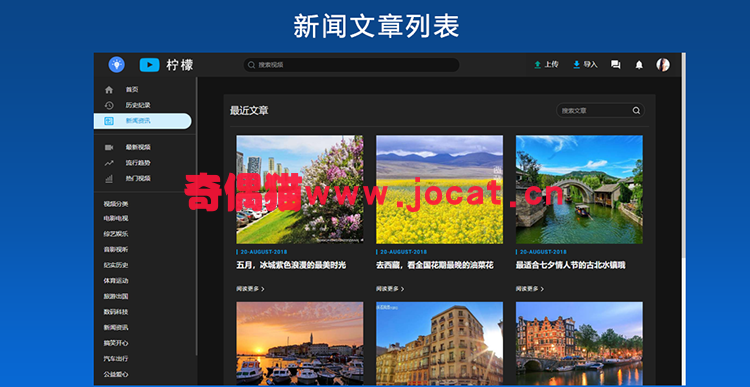
Task: Open the user avatar menu
Action: pyautogui.click(x=663, y=65)
